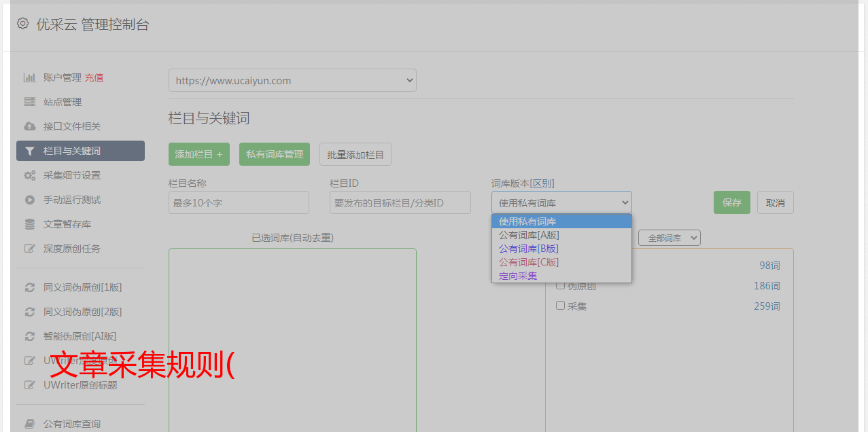This screenshot has height=432, width=868.
Task: Choose 公有词库[C版] from the list
Action: coord(561,262)
